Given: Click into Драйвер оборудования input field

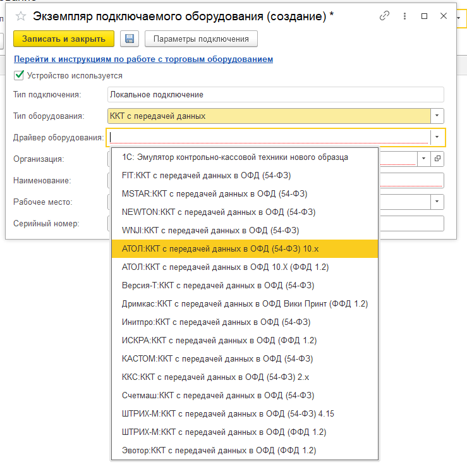Looking at the screenshot, I should (269, 137).
